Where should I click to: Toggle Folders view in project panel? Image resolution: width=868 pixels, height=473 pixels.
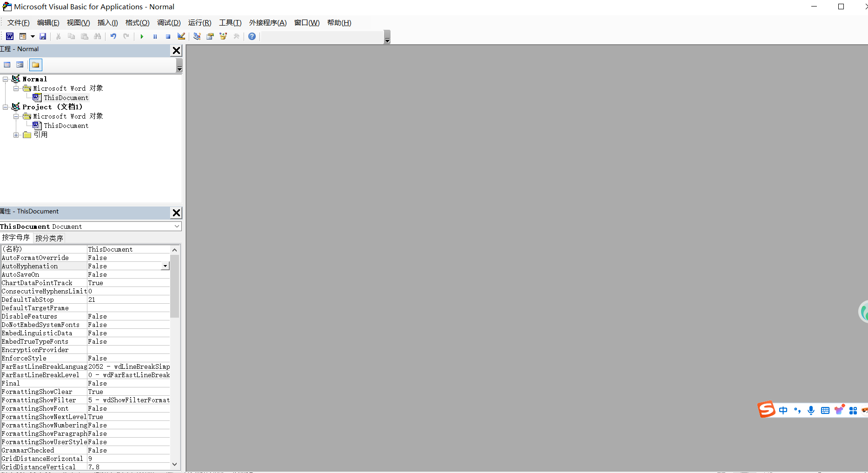[x=36, y=65]
